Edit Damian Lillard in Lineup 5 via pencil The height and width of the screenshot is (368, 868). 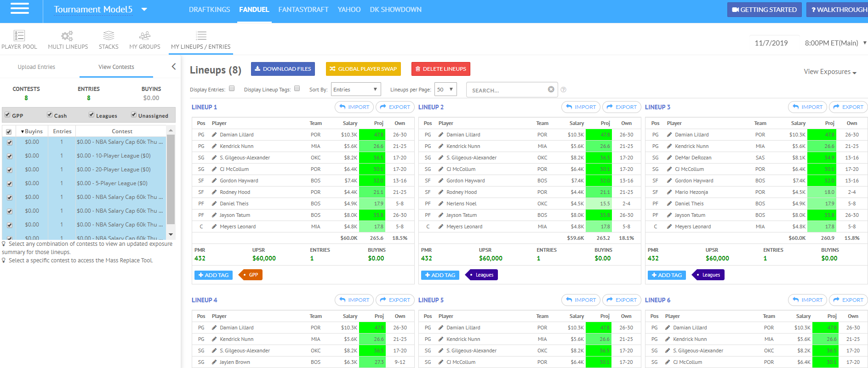point(441,328)
